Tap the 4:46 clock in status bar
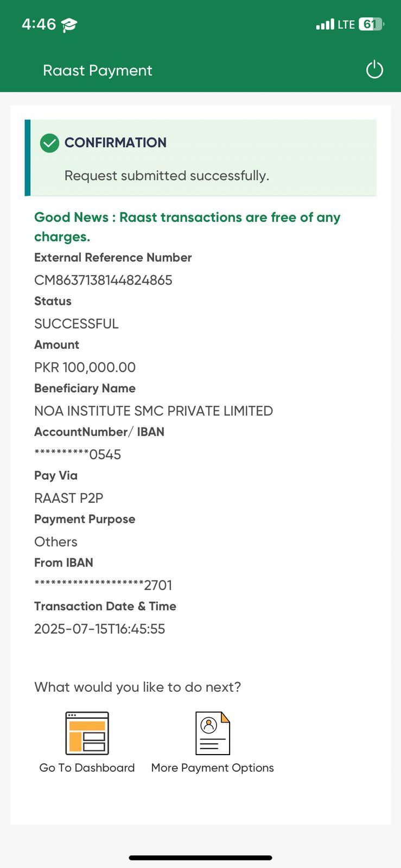Image resolution: width=401 pixels, height=868 pixels. (x=39, y=24)
